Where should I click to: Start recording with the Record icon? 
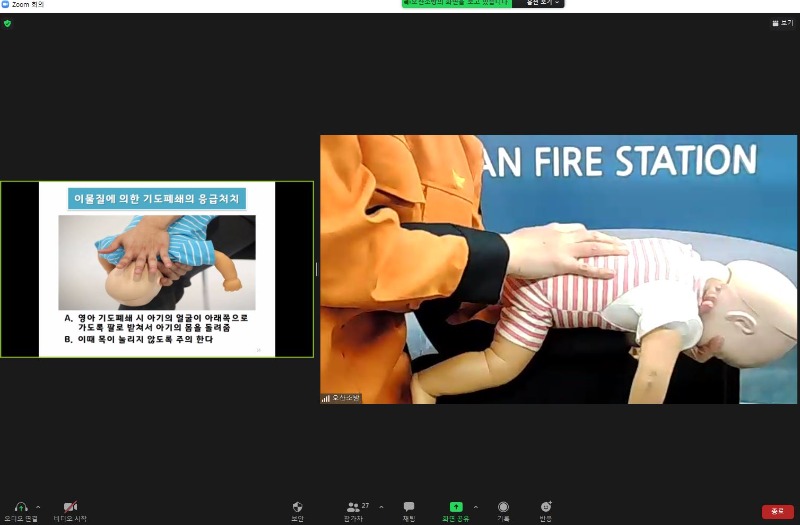pos(503,507)
